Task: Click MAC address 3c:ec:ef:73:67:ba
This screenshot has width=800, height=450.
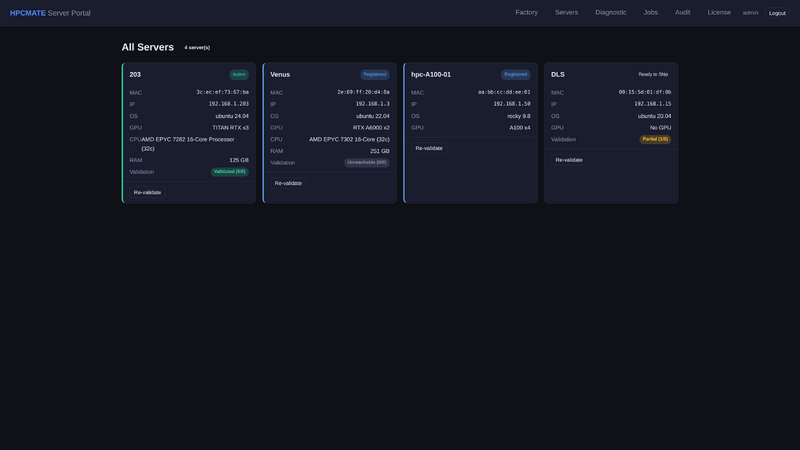Action: pos(222,92)
